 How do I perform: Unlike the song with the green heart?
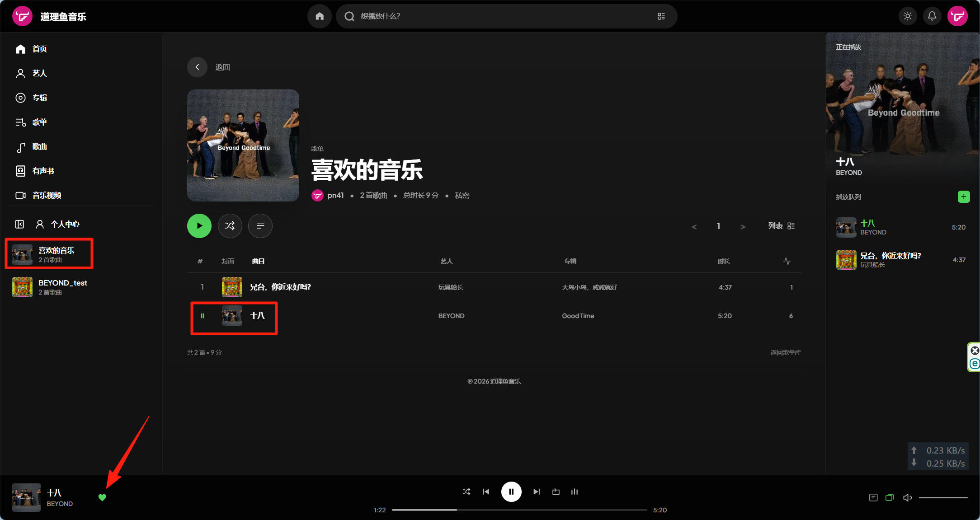tap(102, 497)
